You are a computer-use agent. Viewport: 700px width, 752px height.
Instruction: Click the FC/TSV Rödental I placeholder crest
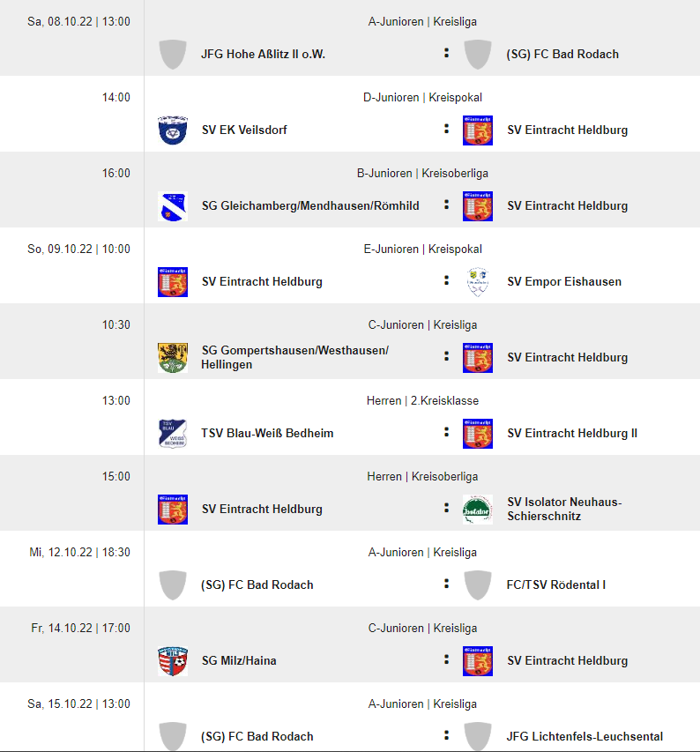[x=478, y=585]
